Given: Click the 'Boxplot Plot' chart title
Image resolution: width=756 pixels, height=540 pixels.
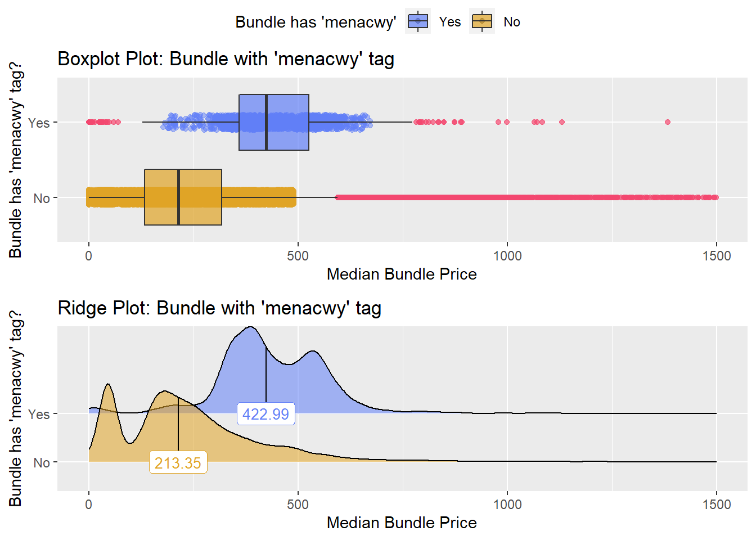Looking at the screenshot, I should point(226,58).
